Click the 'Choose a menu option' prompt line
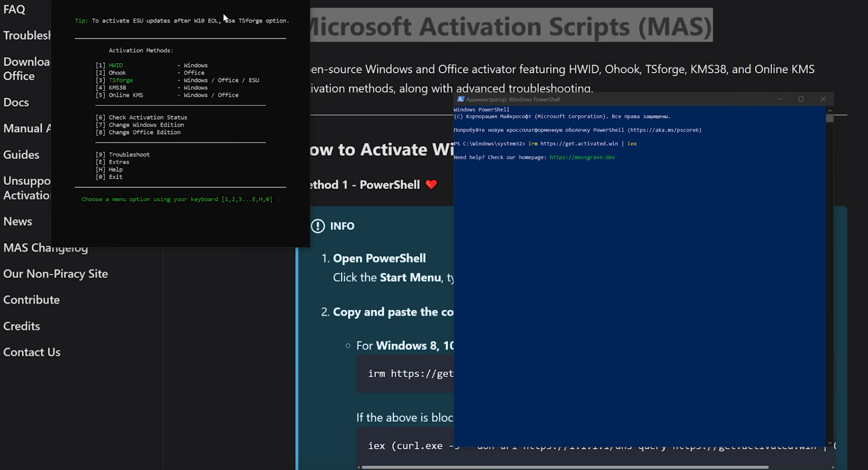The width and height of the screenshot is (868, 470). pos(180,199)
